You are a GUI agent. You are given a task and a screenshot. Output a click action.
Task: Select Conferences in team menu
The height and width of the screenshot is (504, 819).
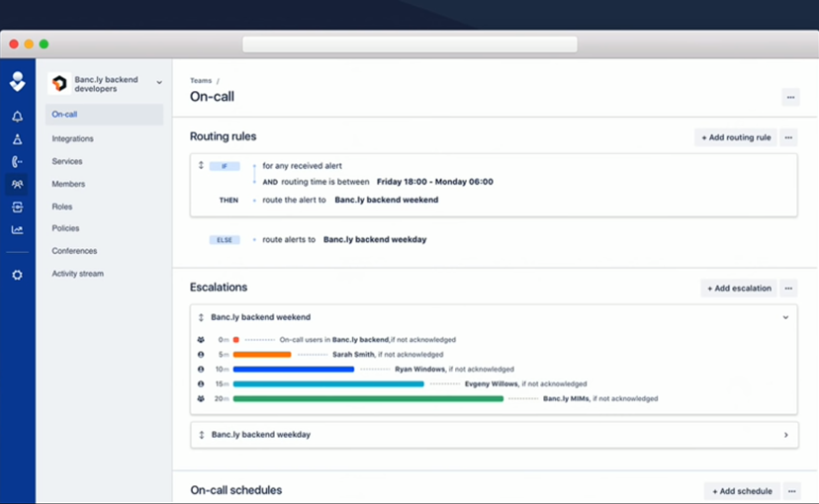coord(74,251)
